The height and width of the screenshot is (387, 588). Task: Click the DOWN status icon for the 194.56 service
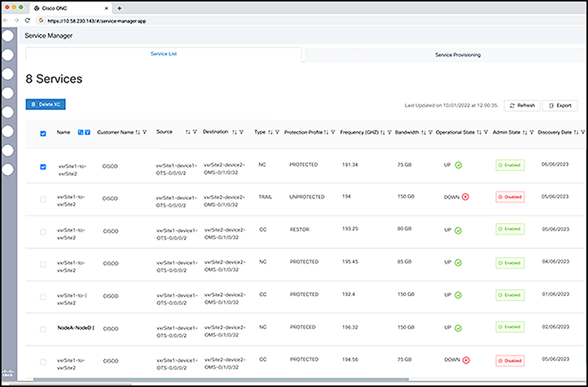[466, 360]
